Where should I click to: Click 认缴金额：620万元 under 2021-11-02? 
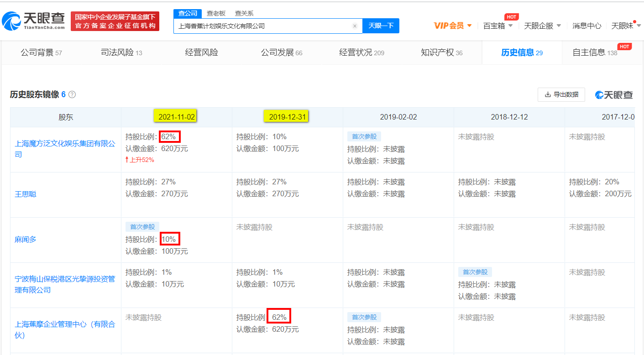[x=157, y=149]
